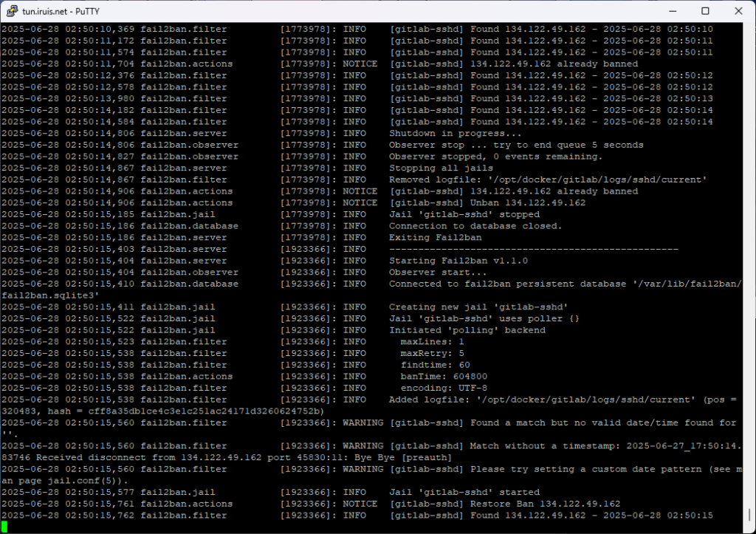Image resolution: width=756 pixels, height=534 pixels.
Task: Click 'encoding: UTF-8' value
Action: pyautogui.click(x=444, y=388)
